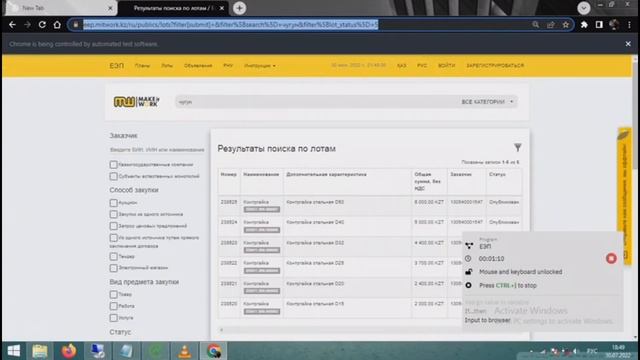This screenshot has height=360, width=640.
Task: Open the Chrome profile avatar
Action: tap(614, 25)
